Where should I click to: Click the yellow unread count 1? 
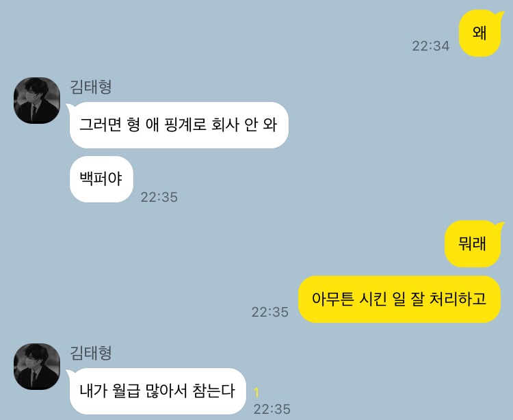[256, 393]
